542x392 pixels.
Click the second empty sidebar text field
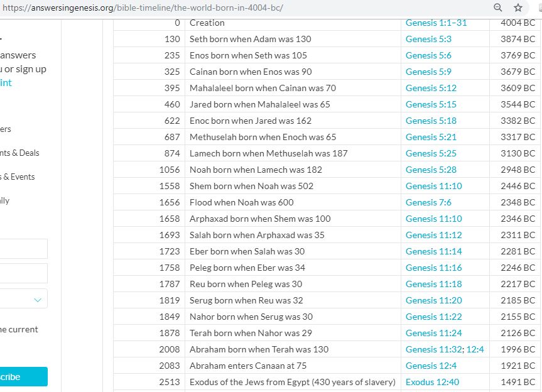(x=23, y=273)
